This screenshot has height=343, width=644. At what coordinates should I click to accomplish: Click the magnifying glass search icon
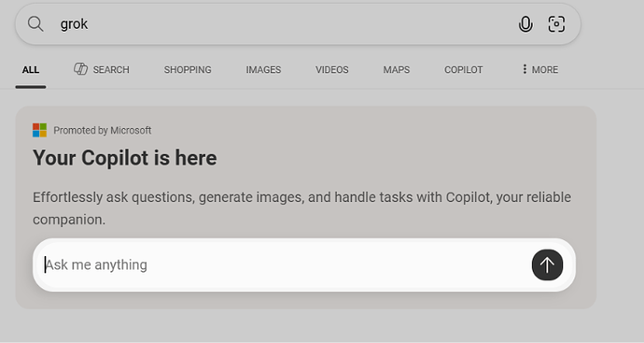35,24
